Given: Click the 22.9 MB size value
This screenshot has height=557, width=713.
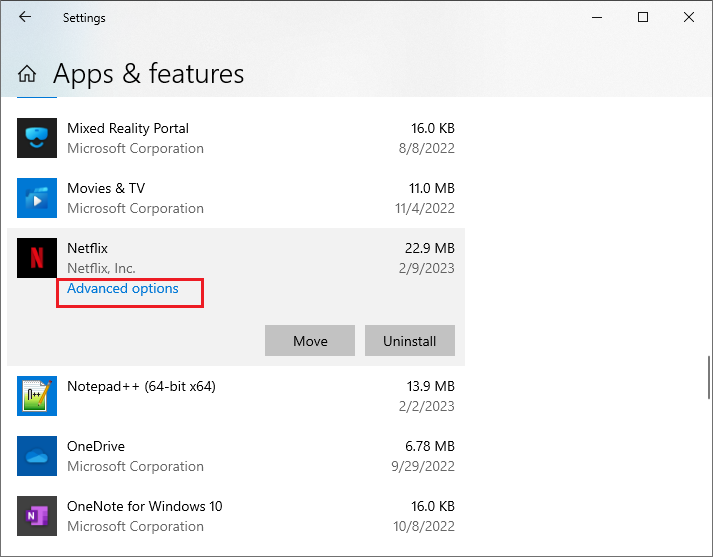Looking at the screenshot, I should pyautogui.click(x=430, y=248).
